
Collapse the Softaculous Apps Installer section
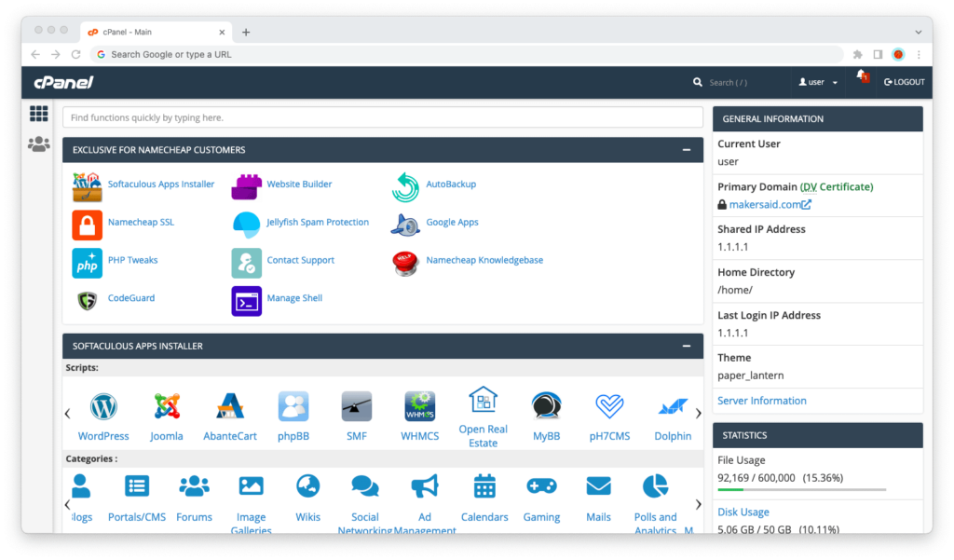point(687,346)
